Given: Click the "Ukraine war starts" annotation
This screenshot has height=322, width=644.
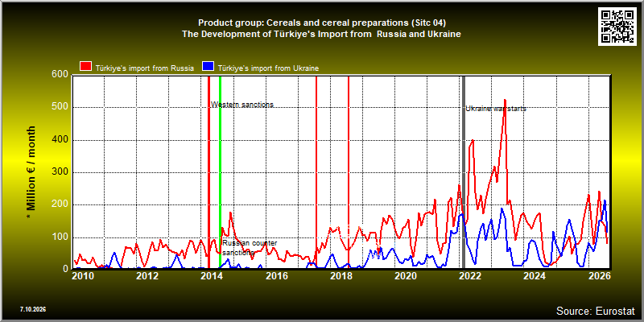Looking at the screenshot, I should pos(496,109).
